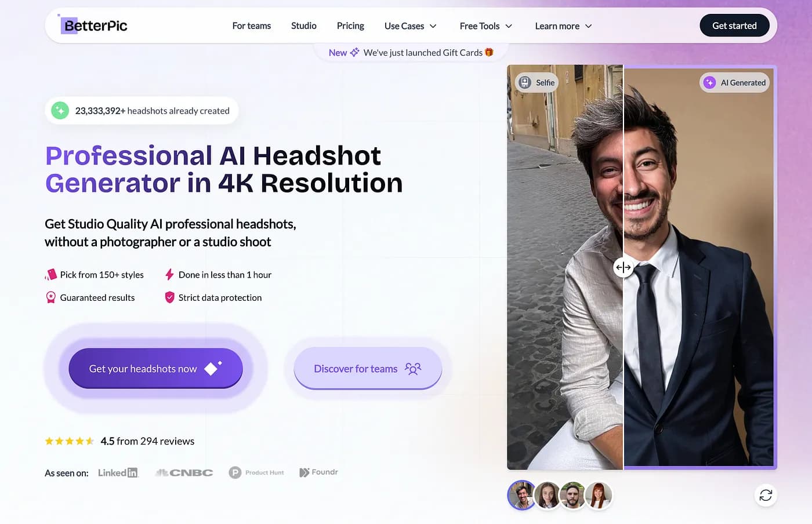Click the BetterPic logo
812x524 pixels.
click(93, 26)
